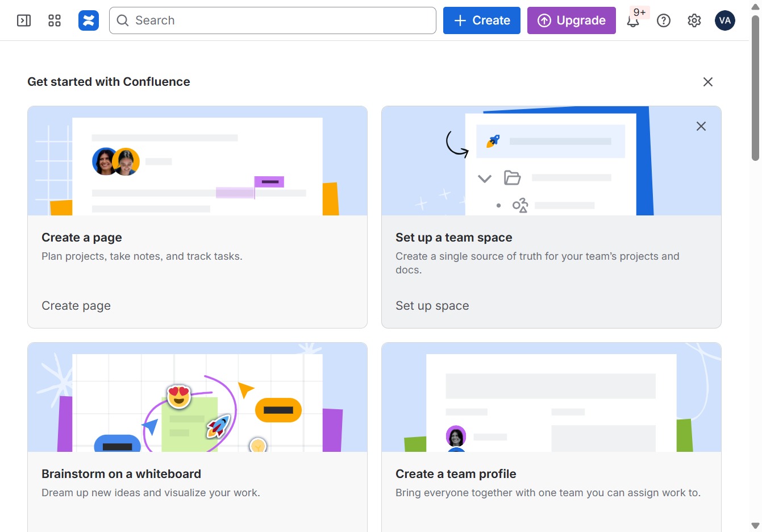
Task: Click the Create page link
Action: [76, 306]
